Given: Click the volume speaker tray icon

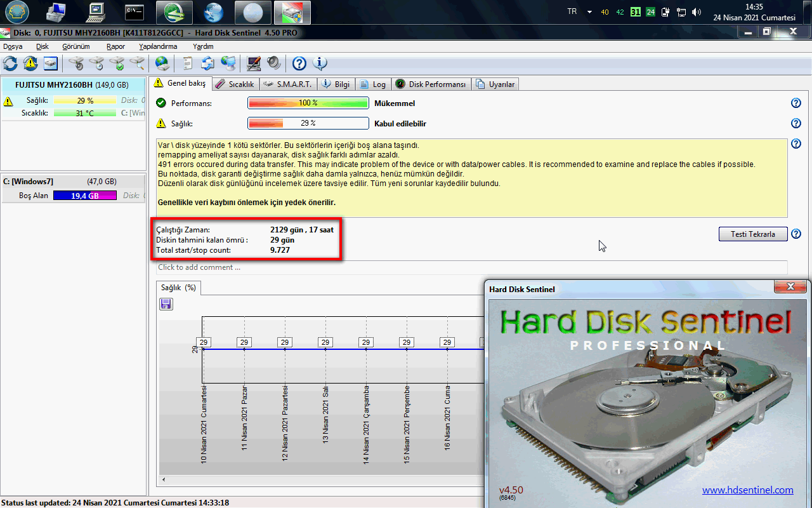Looking at the screenshot, I should click(x=697, y=12).
